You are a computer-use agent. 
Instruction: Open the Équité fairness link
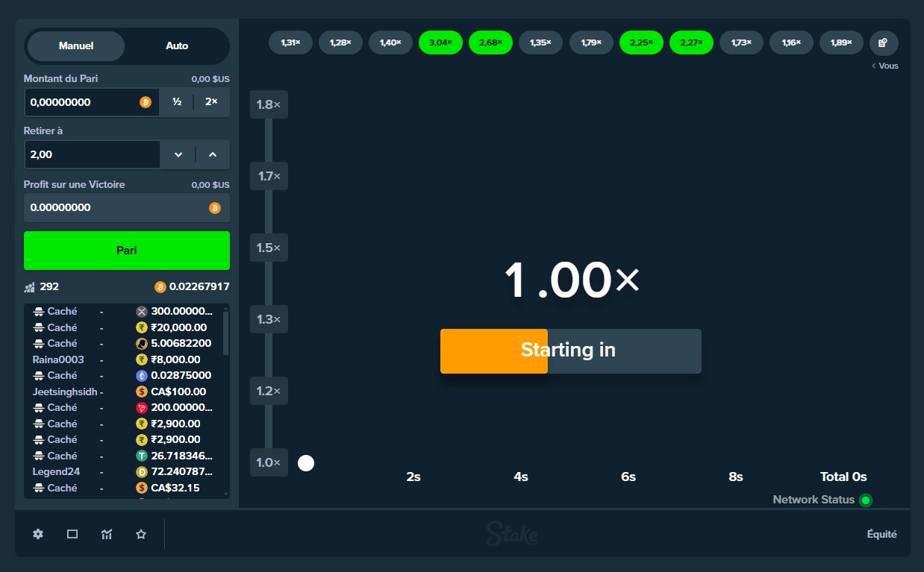pos(881,534)
